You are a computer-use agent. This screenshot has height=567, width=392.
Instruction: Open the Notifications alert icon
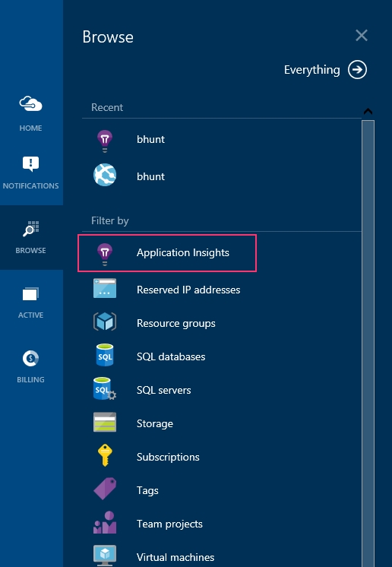(x=30, y=164)
